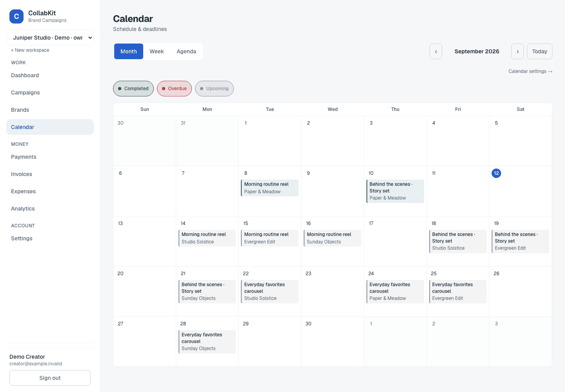This screenshot has height=392, width=565.
Task: Open Morning routine reel for Evergreen Edit
Action: click(270, 238)
